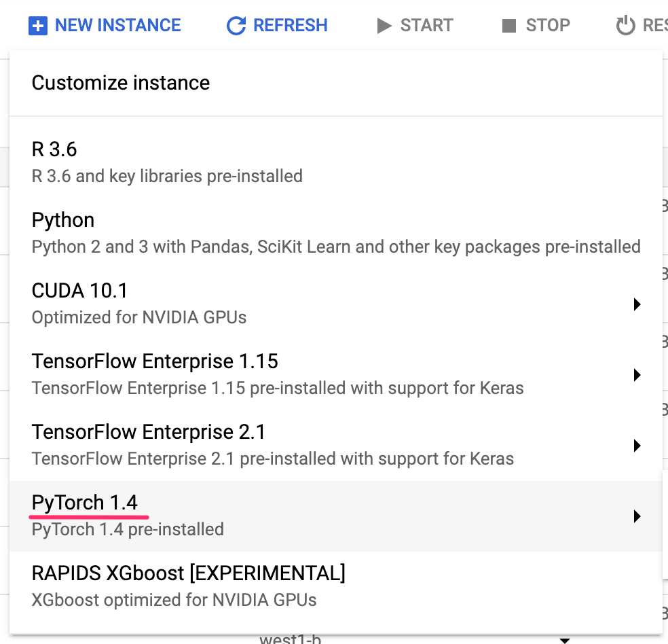Click the power icon for Reset
Image resolution: width=668 pixels, height=644 pixels.
[x=625, y=26]
